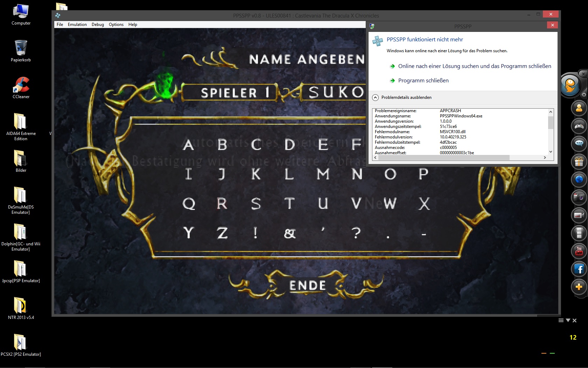Click the details scroll-up arrow
The height and width of the screenshot is (368, 588).
[551, 112]
